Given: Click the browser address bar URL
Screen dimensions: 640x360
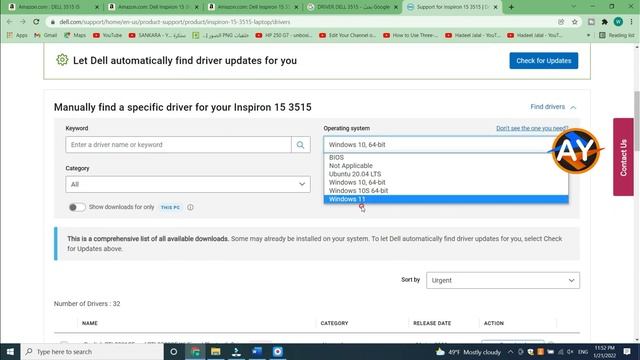Looking at the screenshot, I should [175, 22].
